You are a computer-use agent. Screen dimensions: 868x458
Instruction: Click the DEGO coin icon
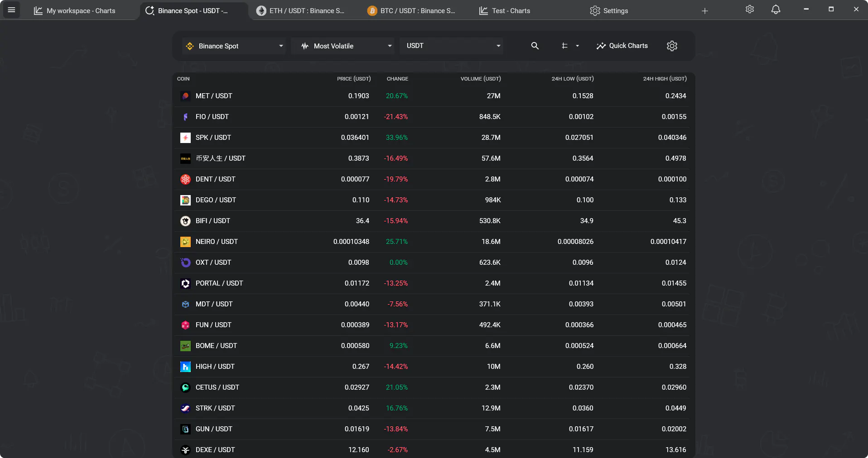tap(185, 200)
